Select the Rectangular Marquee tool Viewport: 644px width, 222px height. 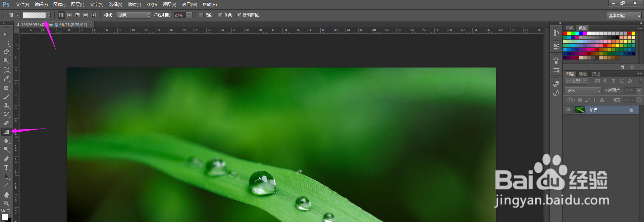6,43
